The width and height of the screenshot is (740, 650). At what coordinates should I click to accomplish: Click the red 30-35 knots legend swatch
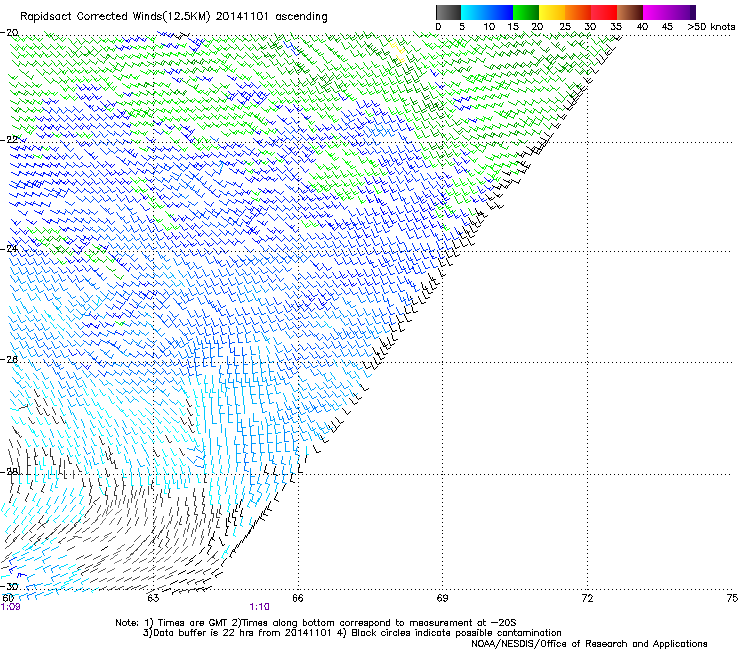[604, 12]
